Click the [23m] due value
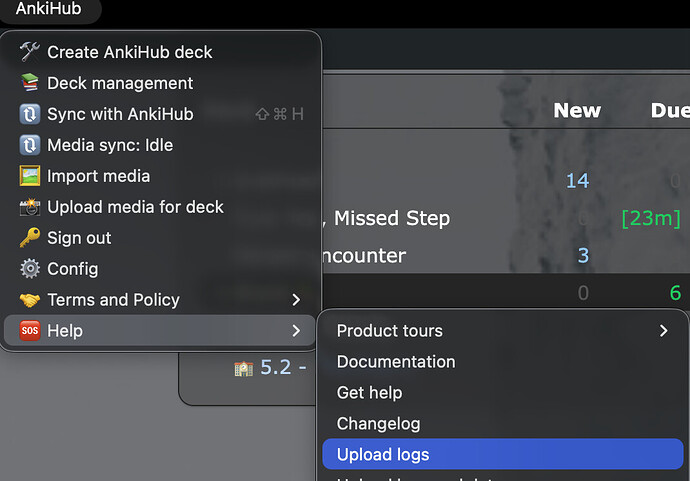The height and width of the screenshot is (481, 690). [651, 218]
